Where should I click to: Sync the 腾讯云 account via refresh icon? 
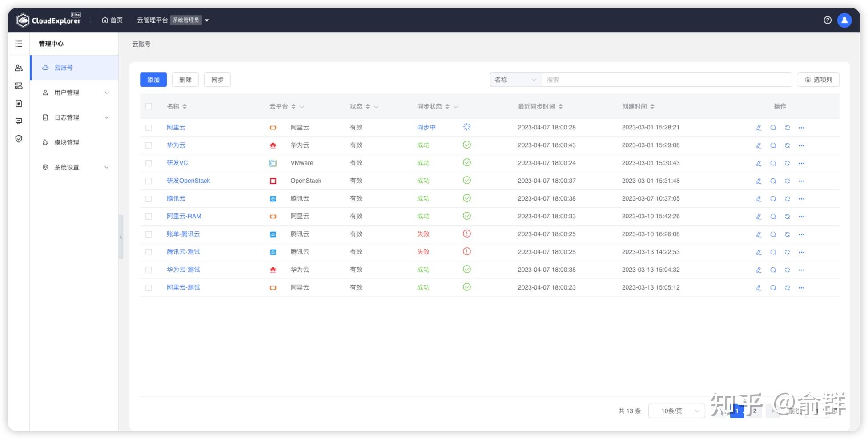tap(787, 198)
